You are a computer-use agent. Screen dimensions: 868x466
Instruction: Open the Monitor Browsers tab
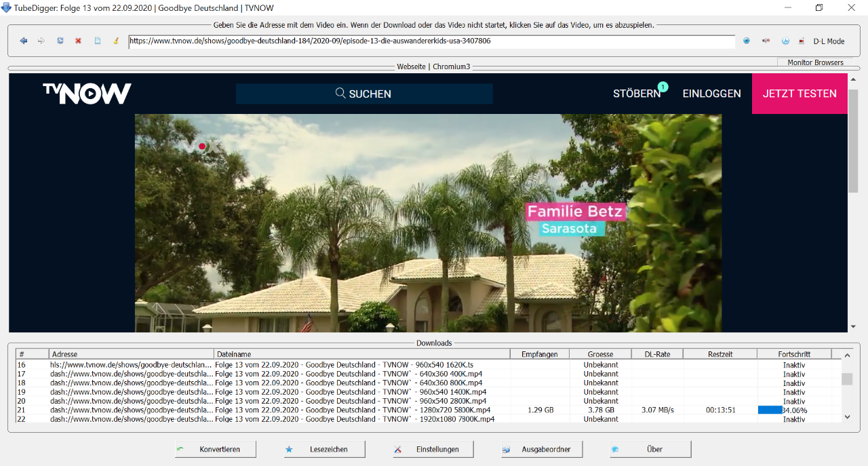click(x=815, y=62)
